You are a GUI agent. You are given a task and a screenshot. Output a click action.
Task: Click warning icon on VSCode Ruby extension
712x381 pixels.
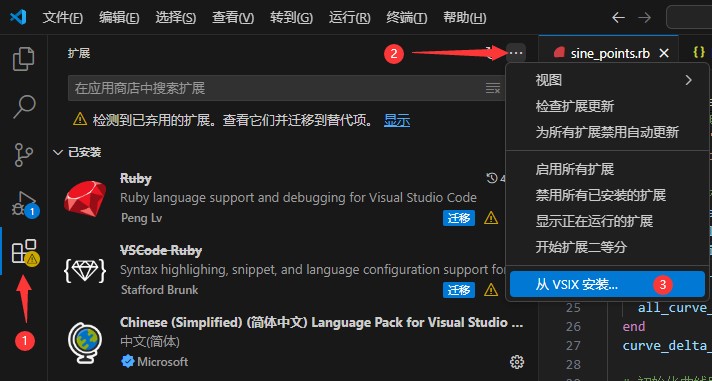491,289
